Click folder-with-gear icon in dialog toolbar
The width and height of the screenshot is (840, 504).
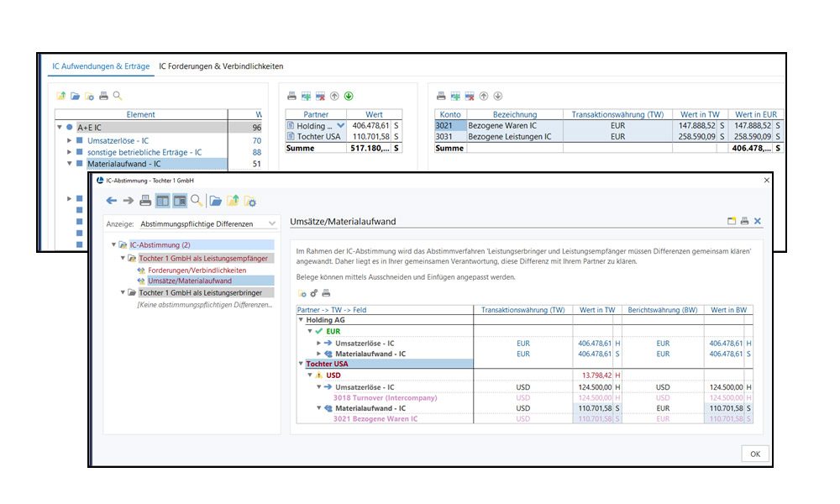tap(250, 202)
